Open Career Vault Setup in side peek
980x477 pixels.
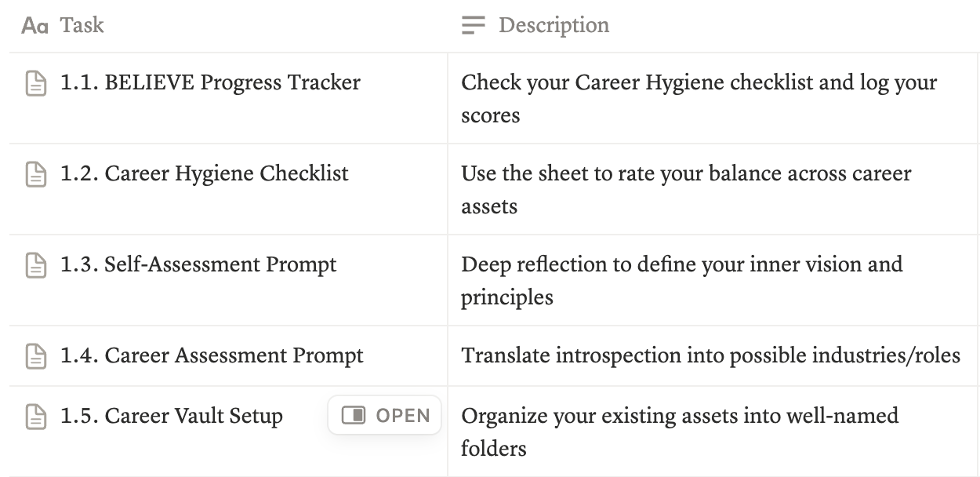[x=385, y=416]
